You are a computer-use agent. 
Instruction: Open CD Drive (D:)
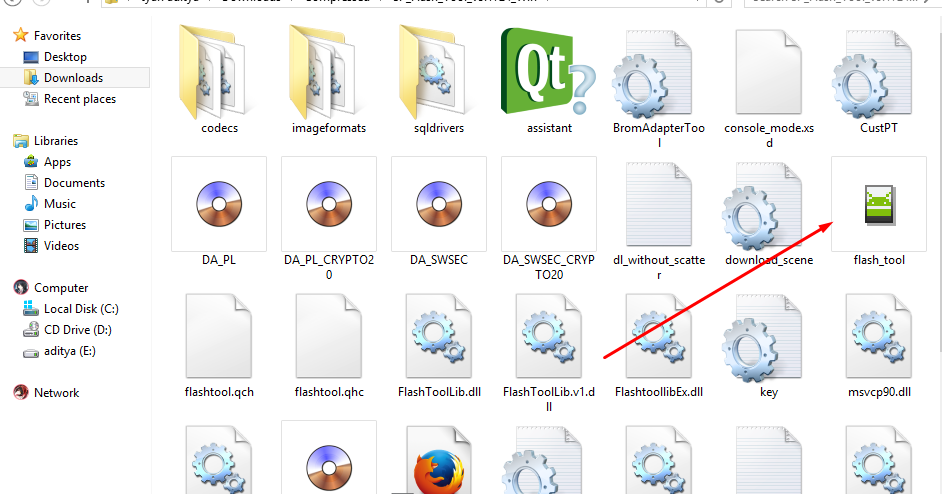pyautogui.click(x=77, y=330)
